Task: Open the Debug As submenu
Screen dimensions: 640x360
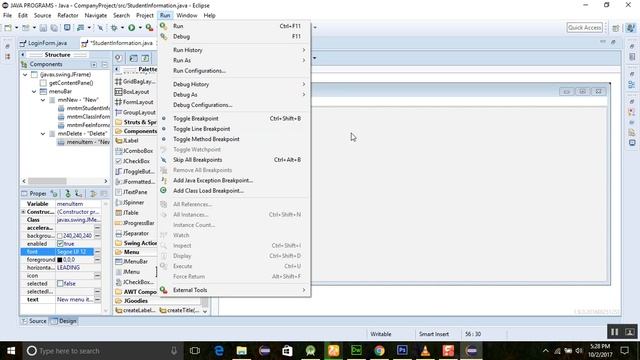Action: pyautogui.click(x=234, y=95)
